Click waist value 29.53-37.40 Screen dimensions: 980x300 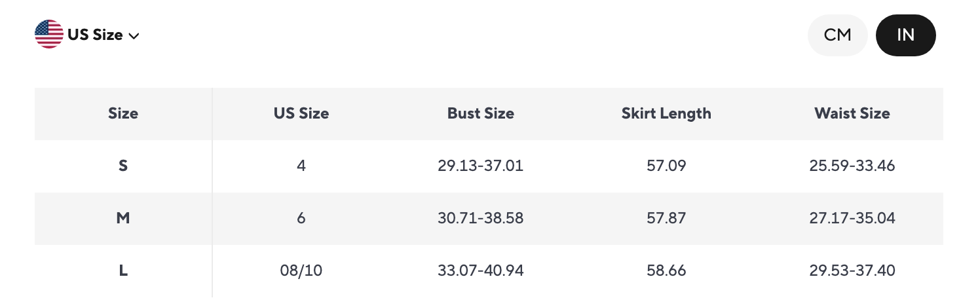click(x=852, y=271)
